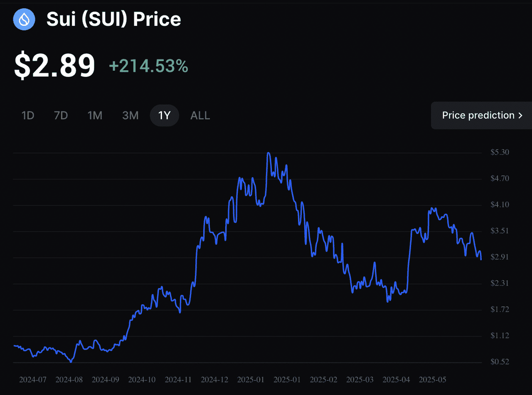Click the 2024-11 date axis label
Image resolution: width=532 pixels, height=395 pixels.
tap(178, 380)
